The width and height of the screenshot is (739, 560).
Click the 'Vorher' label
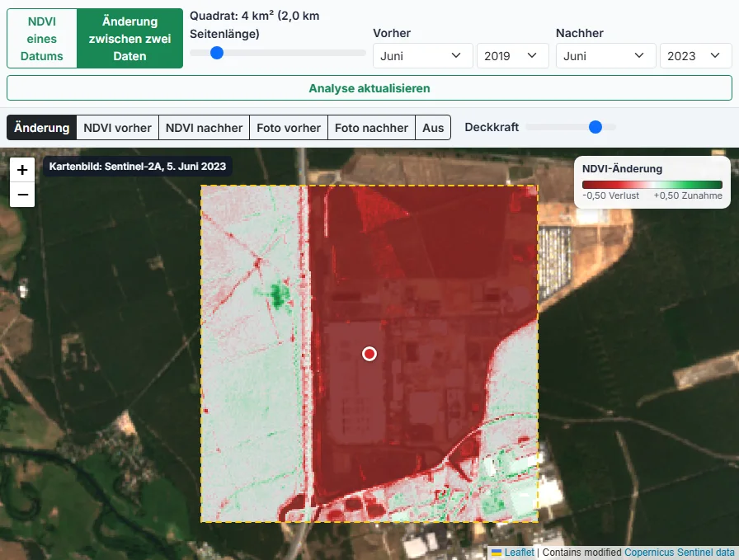pos(392,33)
